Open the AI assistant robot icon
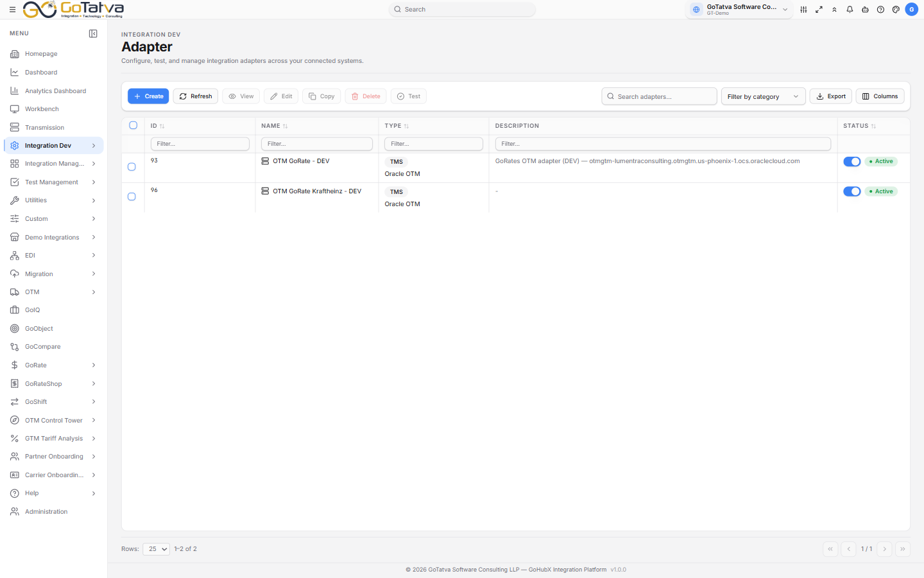The image size is (924, 578). pyautogui.click(x=865, y=10)
